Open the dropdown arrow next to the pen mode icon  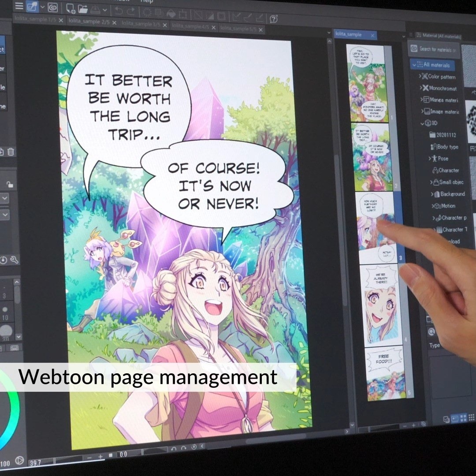[42, 7]
